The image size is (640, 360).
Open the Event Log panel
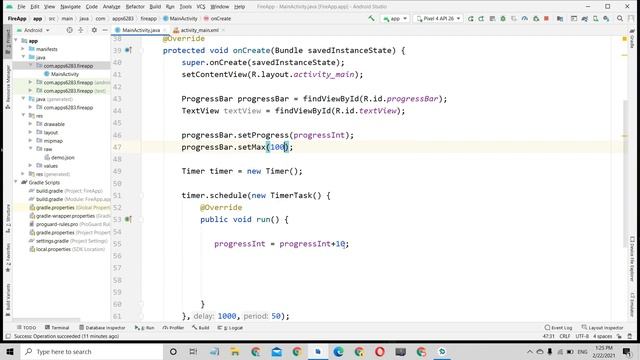coord(558,327)
